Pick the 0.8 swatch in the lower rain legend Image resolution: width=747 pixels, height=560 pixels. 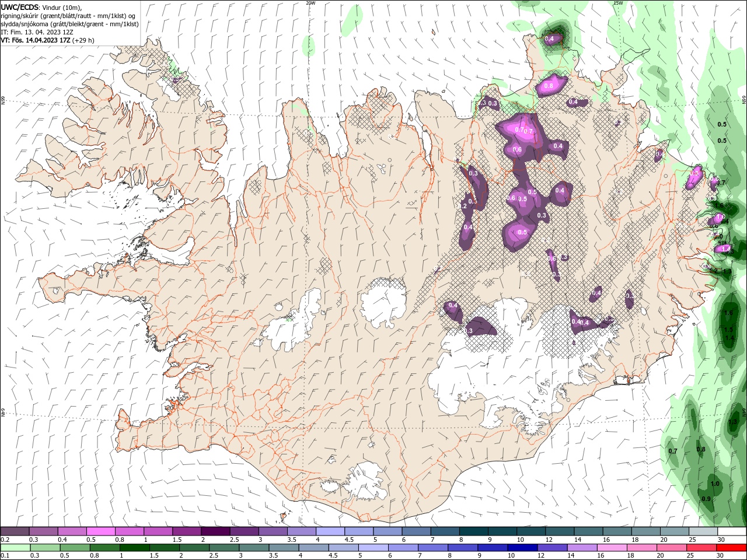click(x=104, y=548)
